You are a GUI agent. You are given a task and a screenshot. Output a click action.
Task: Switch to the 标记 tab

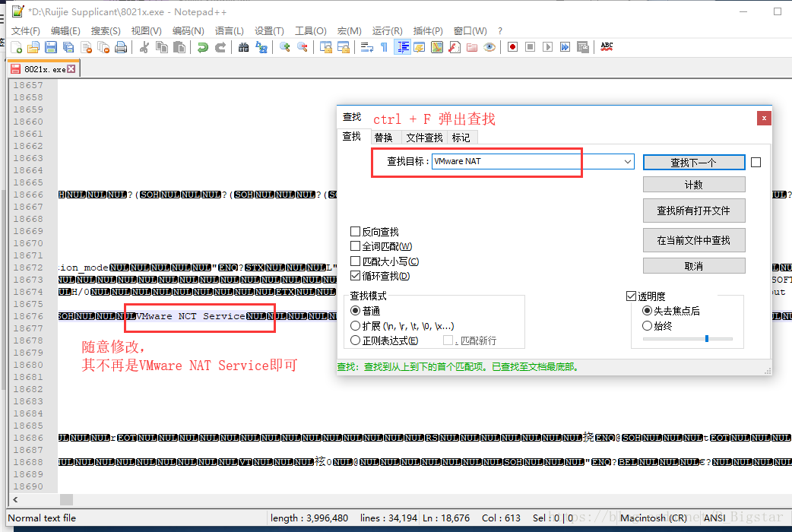[461, 138]
